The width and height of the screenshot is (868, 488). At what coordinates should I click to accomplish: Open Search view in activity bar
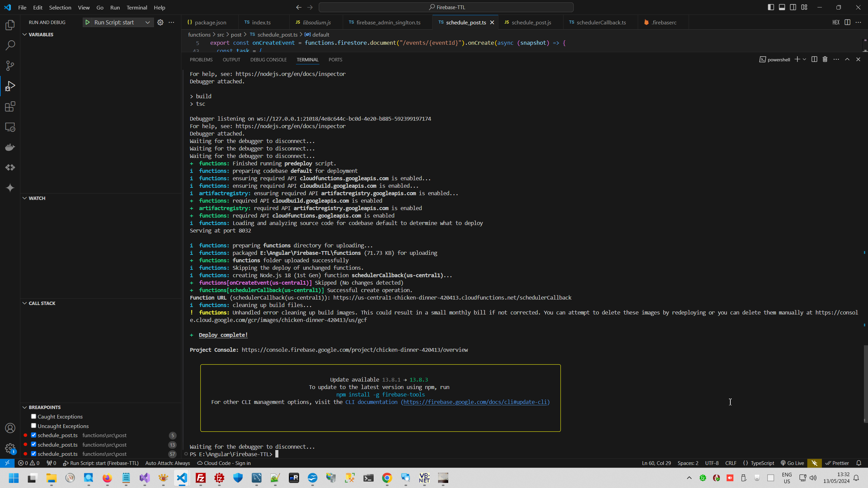(10, 45)
